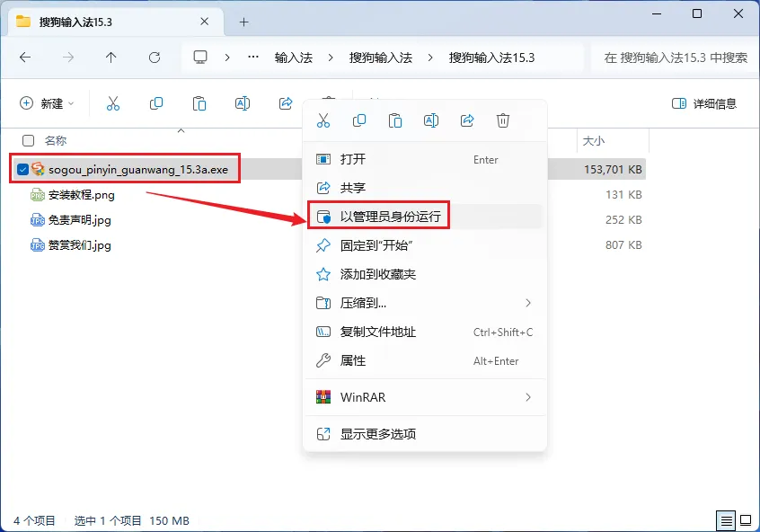Choose 显示更多选项
The image size is (760, 532).
tap(424, 433)
